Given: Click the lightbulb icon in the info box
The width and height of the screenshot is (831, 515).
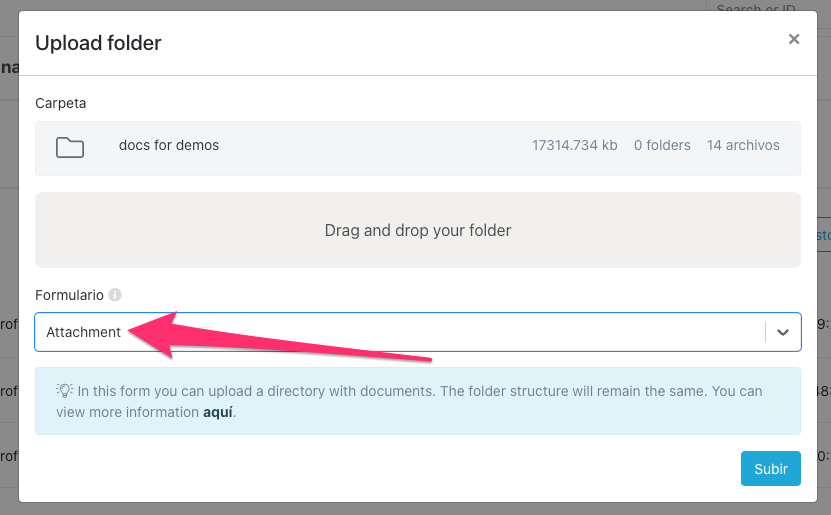Looking at the screenshot, I should click(63, 391).
